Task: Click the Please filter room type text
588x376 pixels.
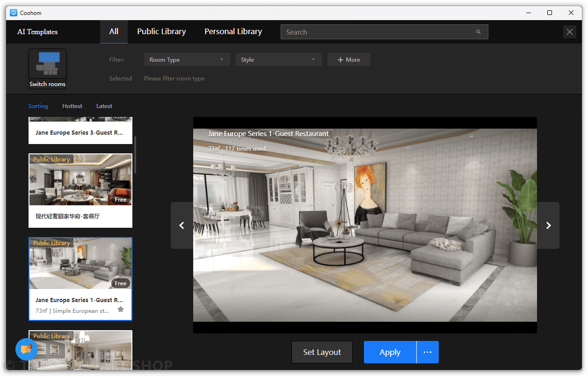Action: pos(174,79)
